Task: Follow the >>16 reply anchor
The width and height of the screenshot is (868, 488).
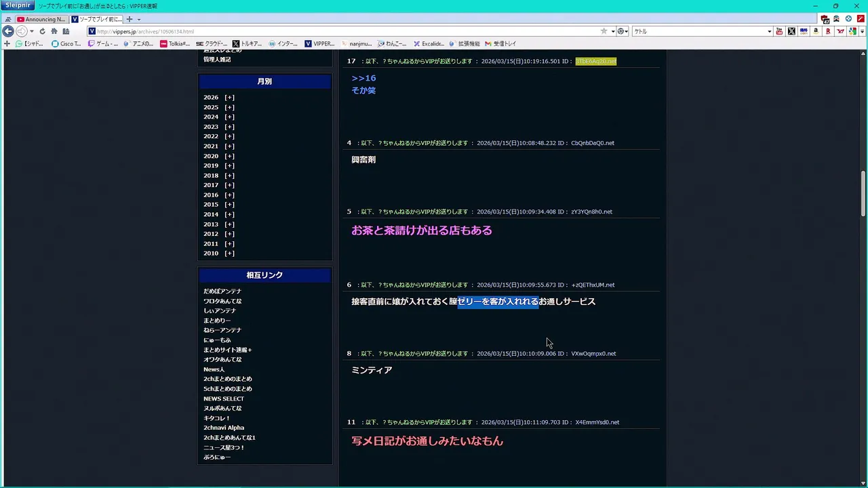Action: point(363,78)
